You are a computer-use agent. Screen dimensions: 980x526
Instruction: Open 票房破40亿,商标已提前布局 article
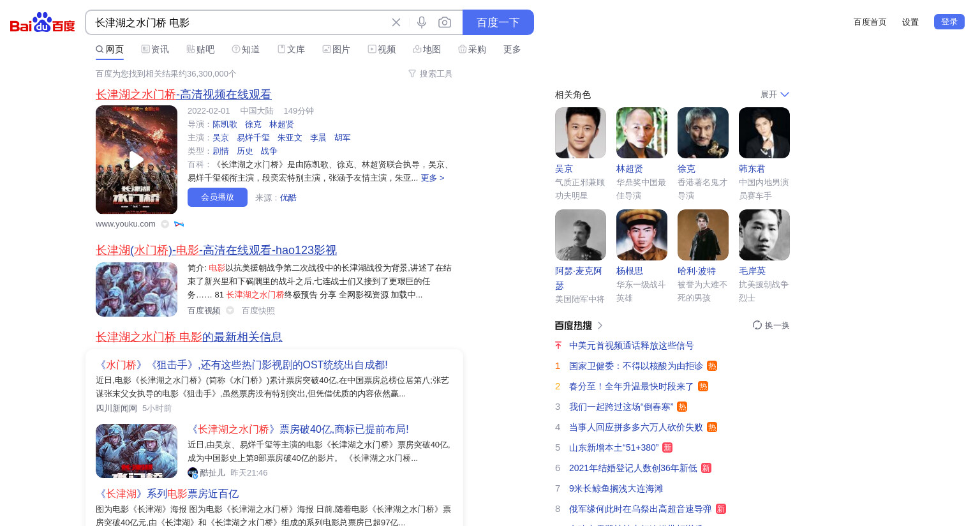[298, 430]
